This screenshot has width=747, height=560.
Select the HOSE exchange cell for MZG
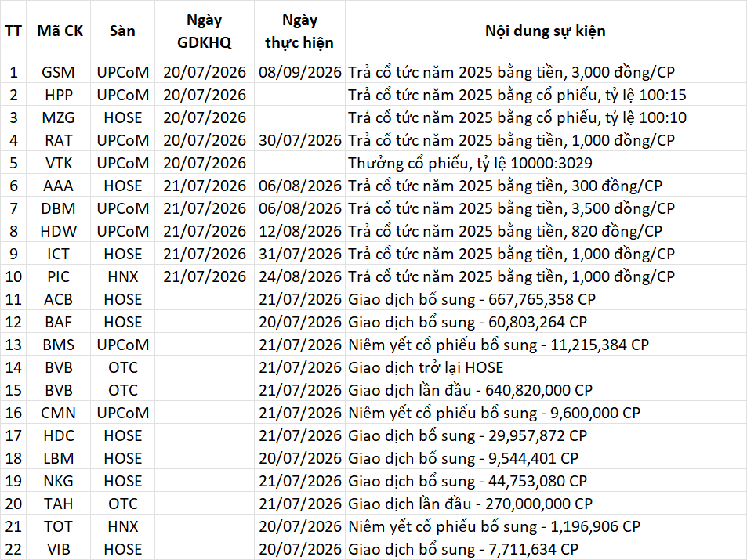coord(122,117)
